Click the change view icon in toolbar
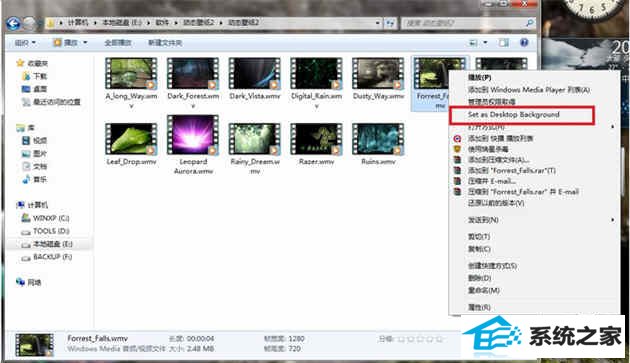Image resolution: width=630 pixels, height=363 pixels. (474, 42)
